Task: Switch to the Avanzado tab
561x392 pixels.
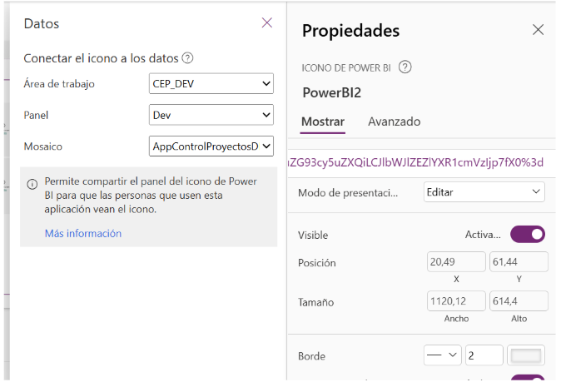Action: pyautogui.click(x=394, y=122)
